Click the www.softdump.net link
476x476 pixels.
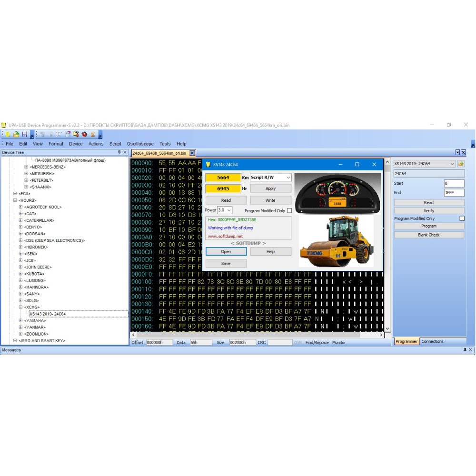pyautogui.click(x=225, y=236)
